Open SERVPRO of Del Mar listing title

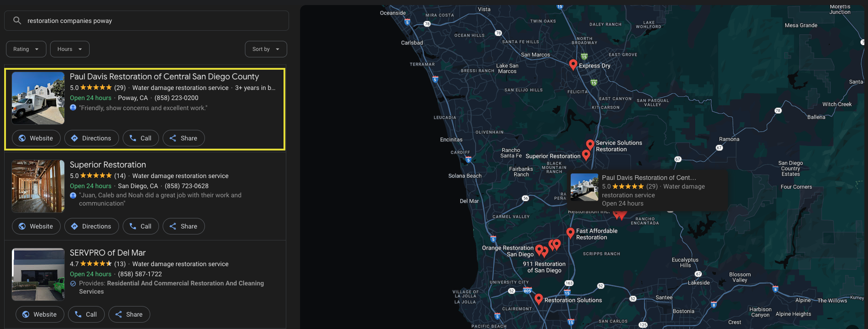click(x=108, y=253)
